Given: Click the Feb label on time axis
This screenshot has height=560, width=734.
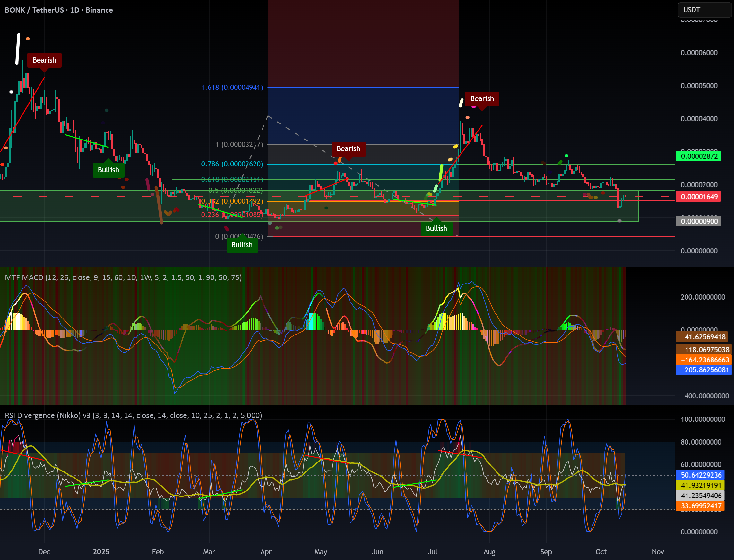Looking at the screenshot, I should [x=158, y=552].
